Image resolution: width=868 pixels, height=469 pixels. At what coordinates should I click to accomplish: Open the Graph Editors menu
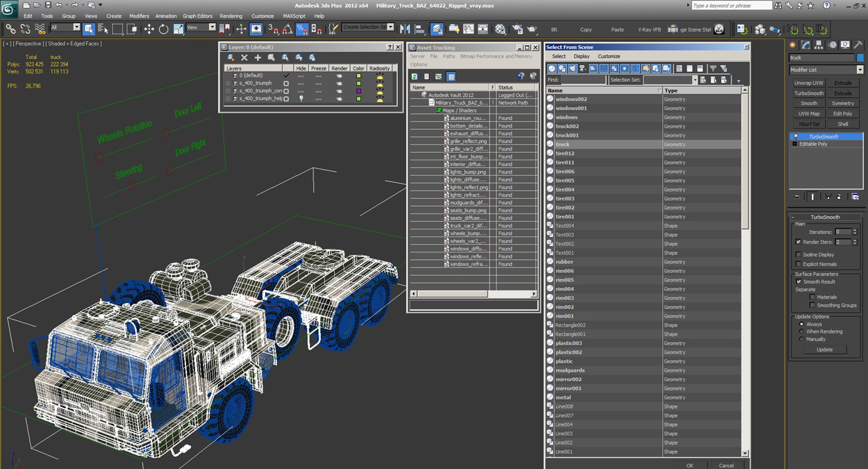point(198,16)
